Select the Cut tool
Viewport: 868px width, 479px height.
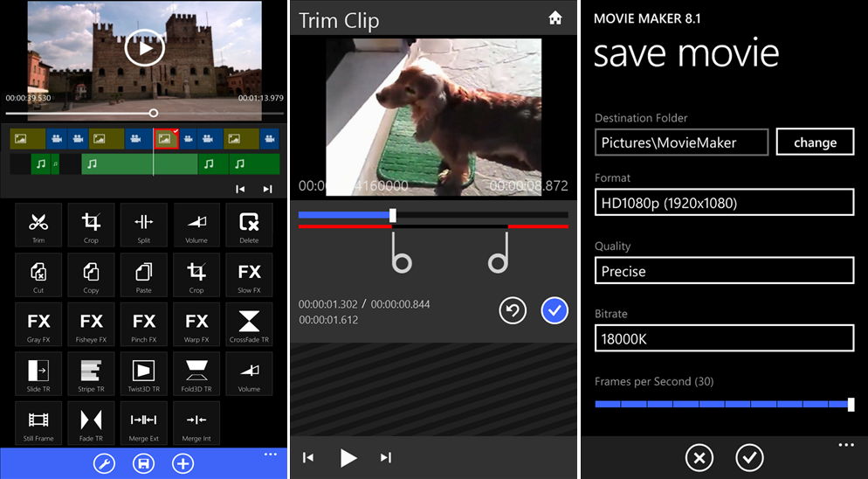38,274
